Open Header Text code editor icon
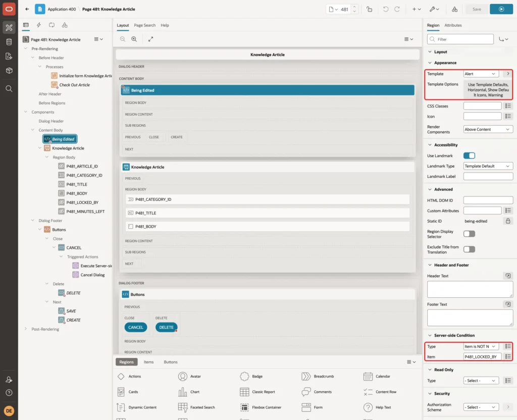Image resolution: width=517 pixels, height=420 pixels. [508, 276]
